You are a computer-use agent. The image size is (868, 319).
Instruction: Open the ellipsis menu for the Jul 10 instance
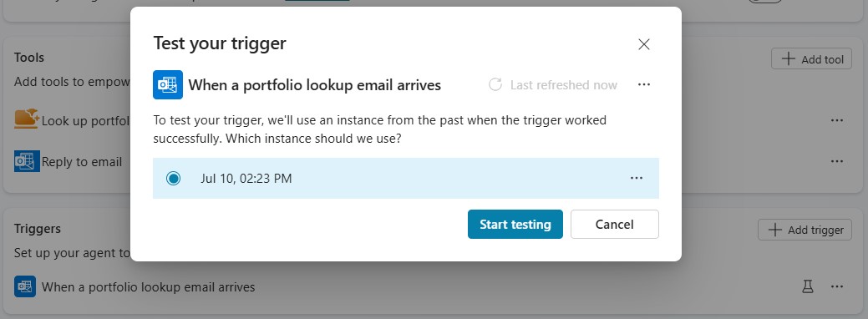point(637,179)
